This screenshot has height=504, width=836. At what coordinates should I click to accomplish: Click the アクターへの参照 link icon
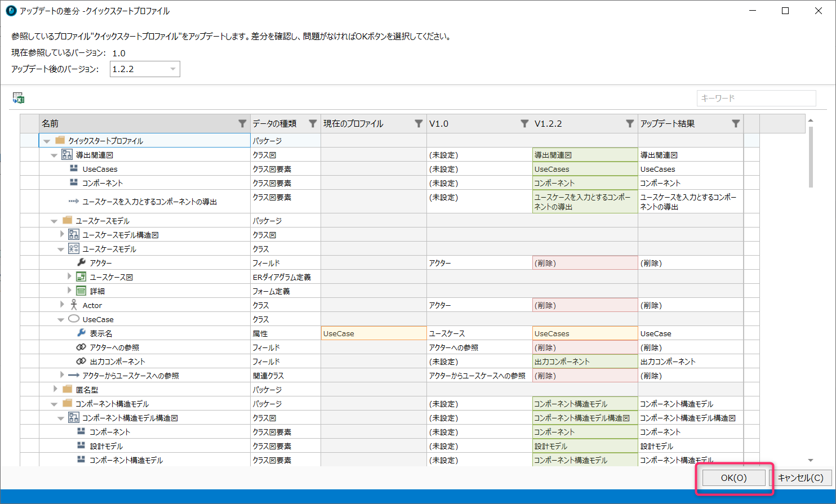pyautogui.click(x=81, y=347)
